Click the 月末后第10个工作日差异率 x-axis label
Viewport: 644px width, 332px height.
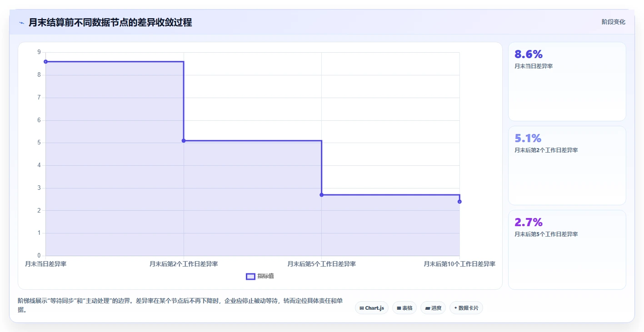click(x=459, y=264)
